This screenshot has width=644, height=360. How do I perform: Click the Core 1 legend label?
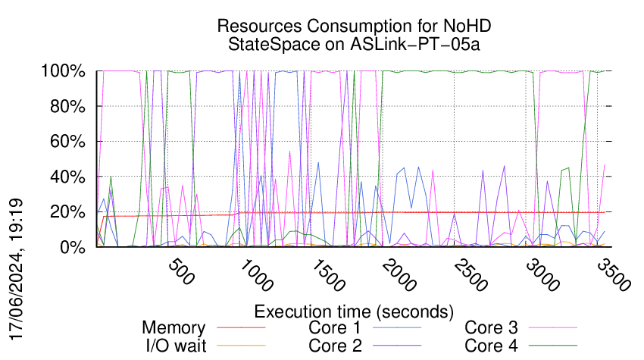(334, 327)
